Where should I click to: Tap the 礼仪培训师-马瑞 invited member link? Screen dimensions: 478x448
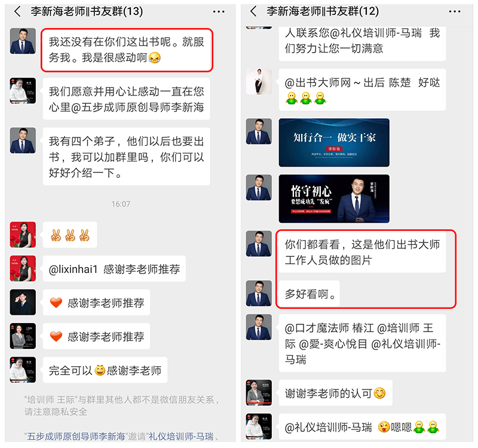(x=181, y=437)
